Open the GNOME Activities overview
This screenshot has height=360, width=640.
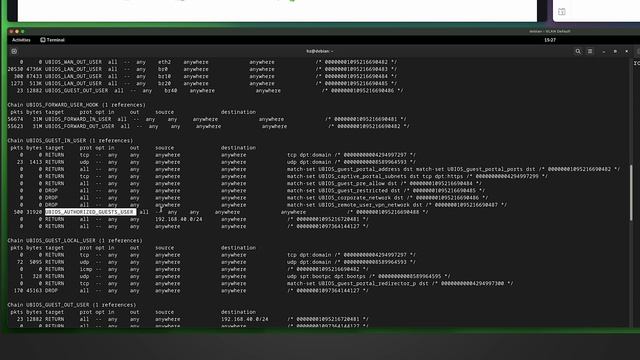pyautogui.click(x=21, y=40)
